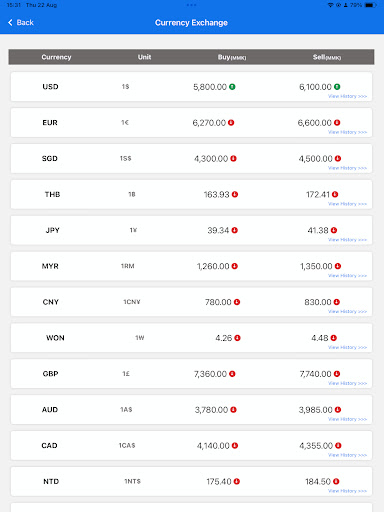Open View History for AUD
384x512 pixels.
pyautogui.click(x=347, y=419)
